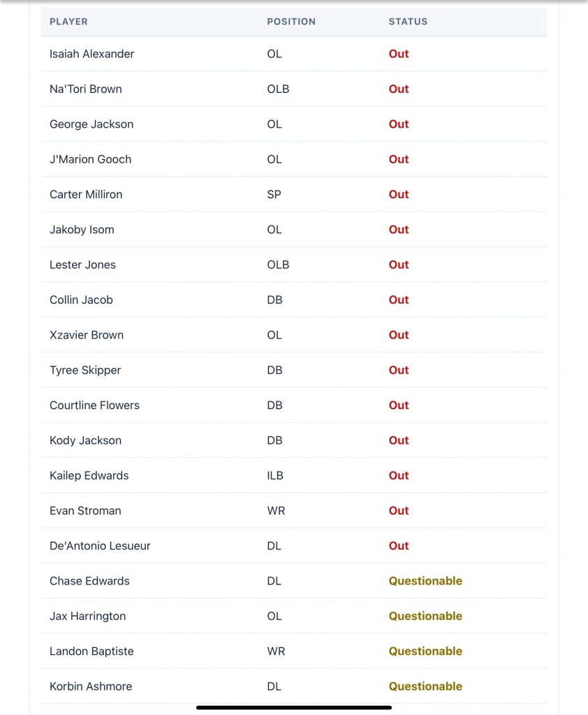Select Evan Stroman's name
The width and height of the screenshot is (588, 715).
(x=85, y=511)
